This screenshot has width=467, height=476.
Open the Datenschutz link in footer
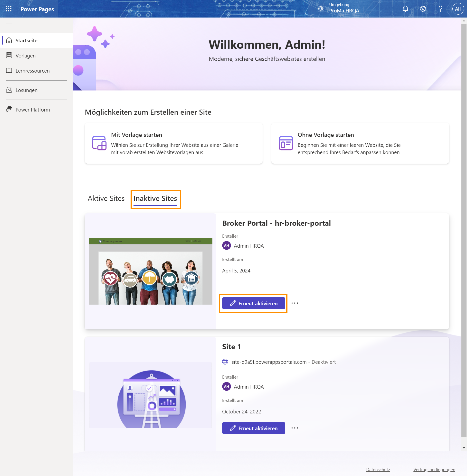[x=378, y=469]
